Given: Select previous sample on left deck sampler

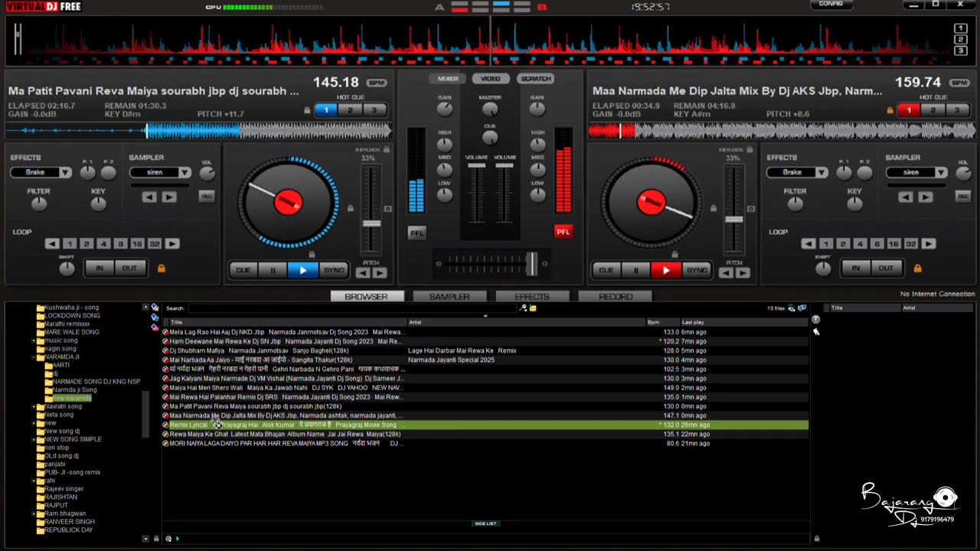Looking at the screenshot, I should point(149,197).
